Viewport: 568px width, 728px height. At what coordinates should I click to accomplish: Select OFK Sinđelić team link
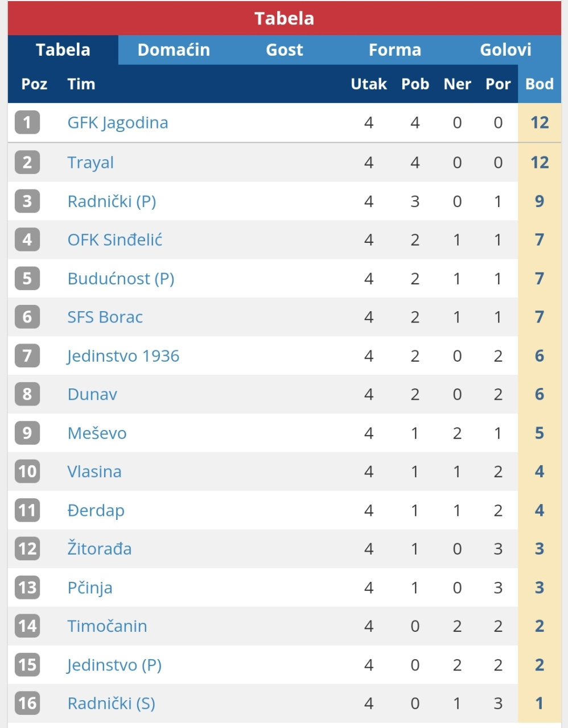click(x=114, y=240)
